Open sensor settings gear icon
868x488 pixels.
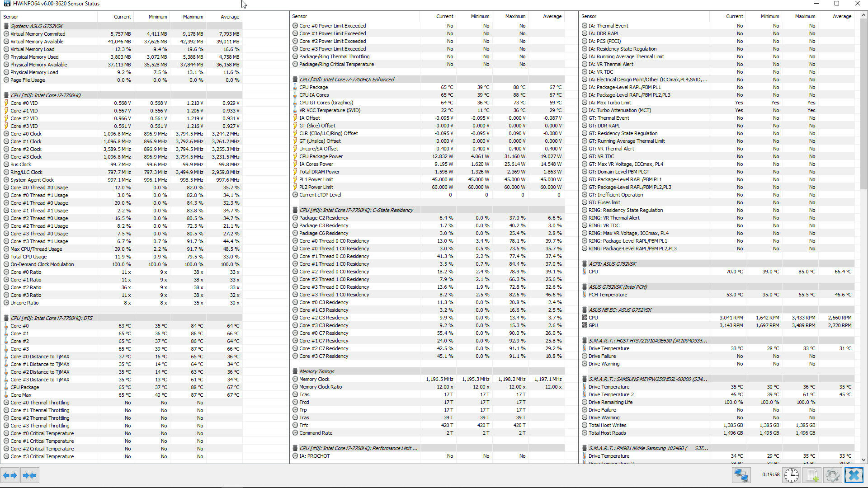pos(832,475)
